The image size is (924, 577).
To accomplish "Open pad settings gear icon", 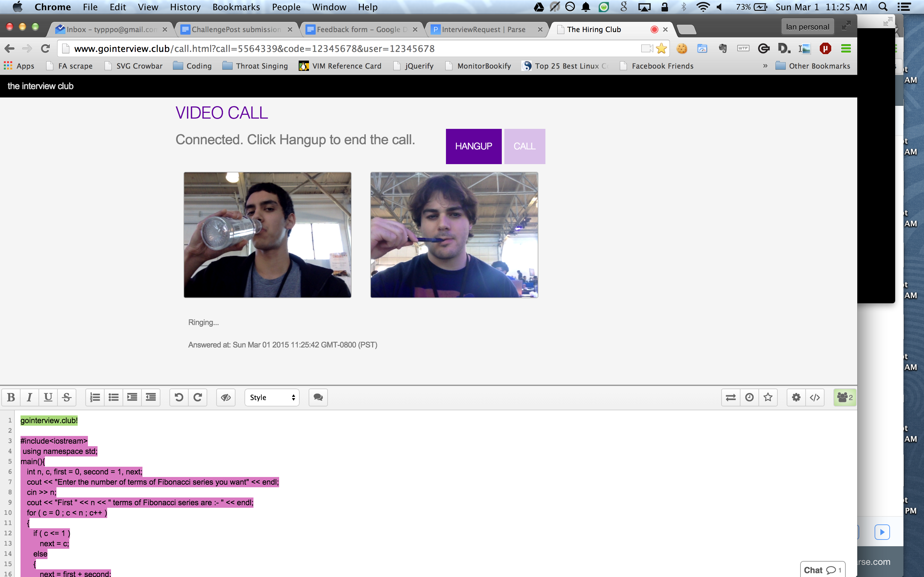I will click(796, 397).
